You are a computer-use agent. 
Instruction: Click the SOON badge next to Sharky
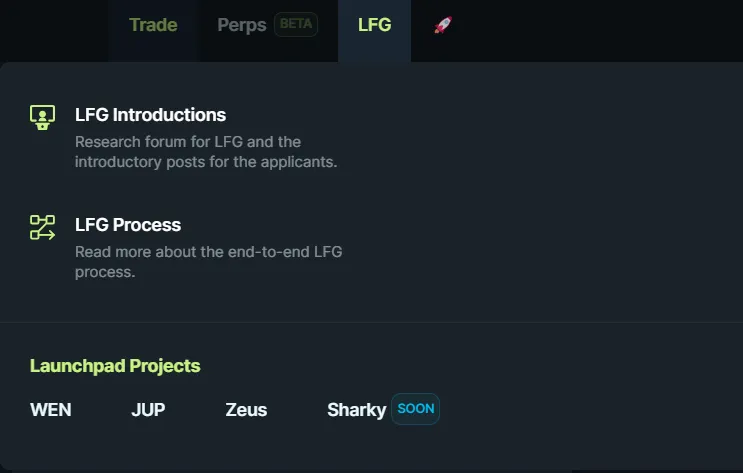pyautogui.click(x=416, y=409)
